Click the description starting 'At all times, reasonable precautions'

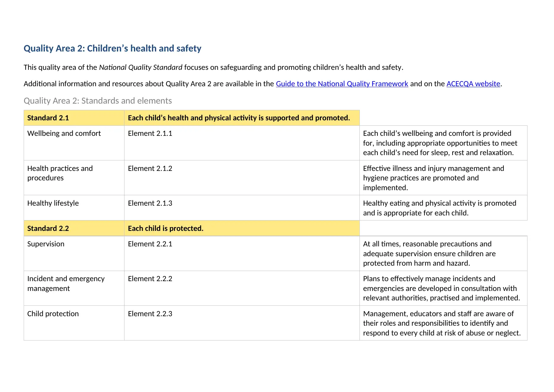pyautogui.click(x=443, y=253)
